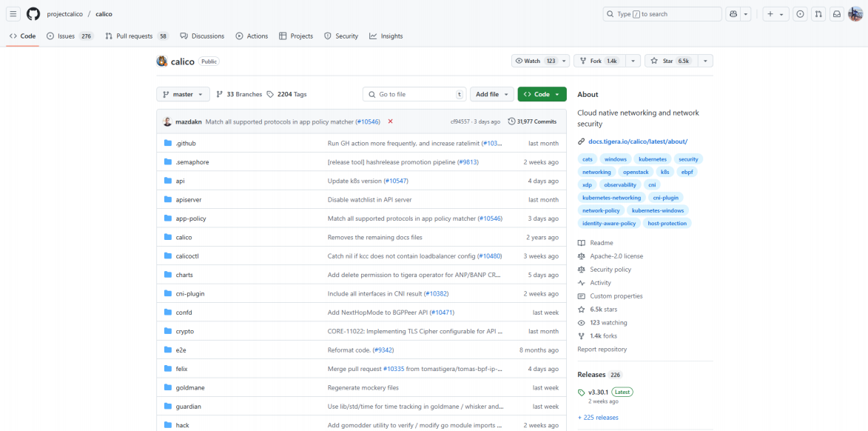Click the Activity pulse icon
Viewport: 868px width, 431px height.
581,283
